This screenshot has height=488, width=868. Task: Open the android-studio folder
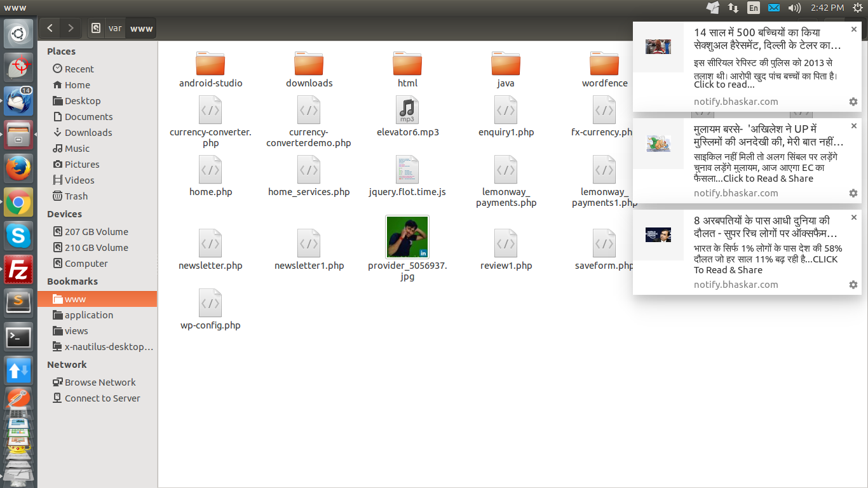(x=210, y=64)
